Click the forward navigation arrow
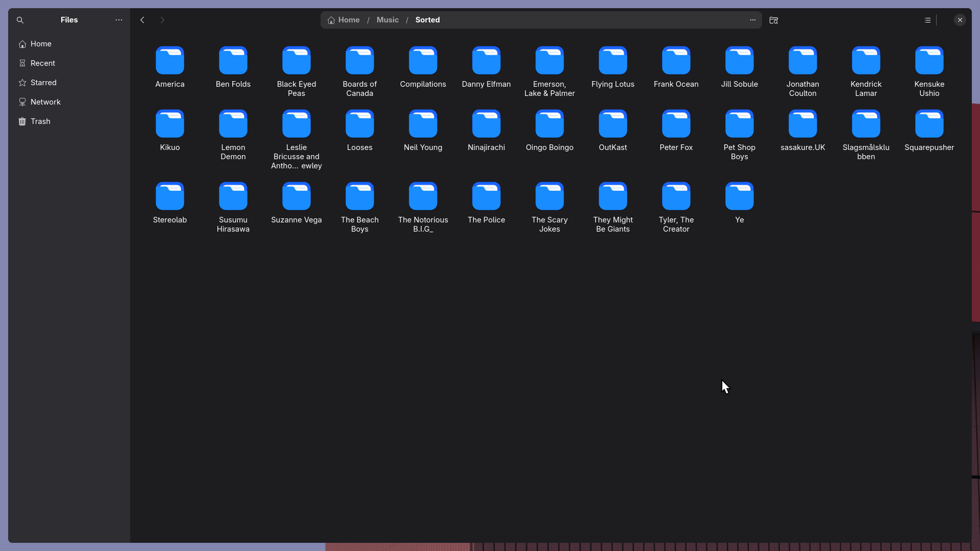The width and height of the screenshot is (980, 551). click(x=162, y=20)
